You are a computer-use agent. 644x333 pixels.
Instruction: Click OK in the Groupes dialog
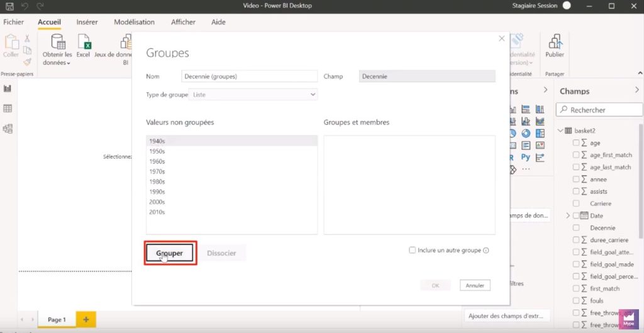click(435, 285)
